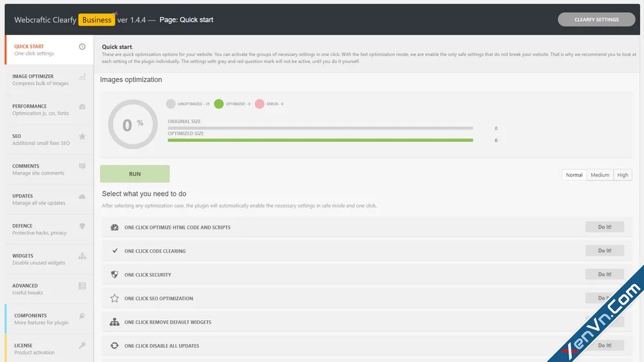Click the License key icon
The width and height of the screenshot is (644, 362).
[x=82, y=345]
